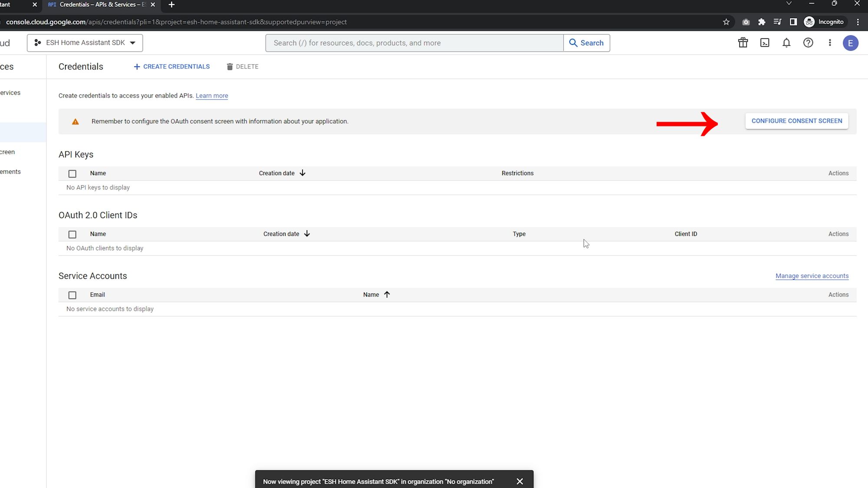Dismiss the project notification banner
Image resolution: width=868 pixels, height=488 pixels.
(519, 481)
